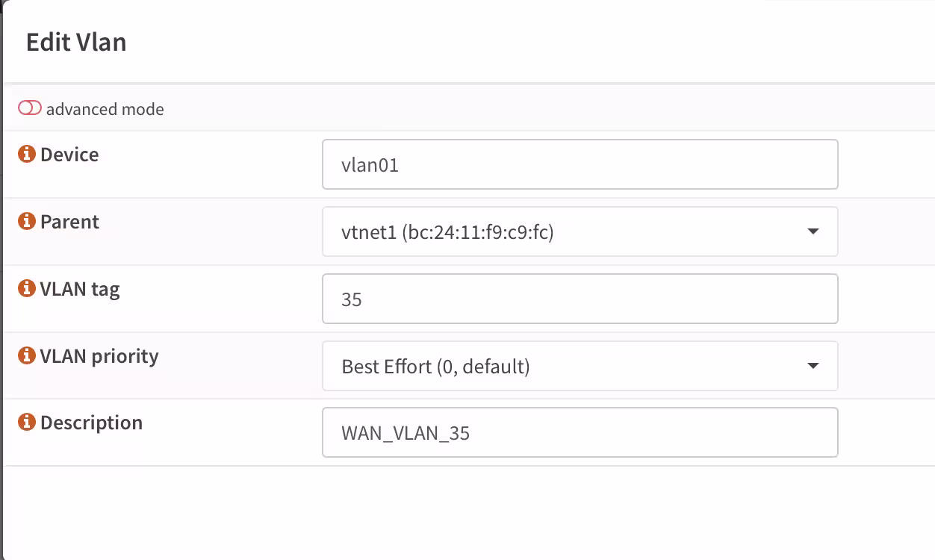This screenshot has height=560, width=935.
Task: Click the VLAN priority label text
Action: click(99, 356)
